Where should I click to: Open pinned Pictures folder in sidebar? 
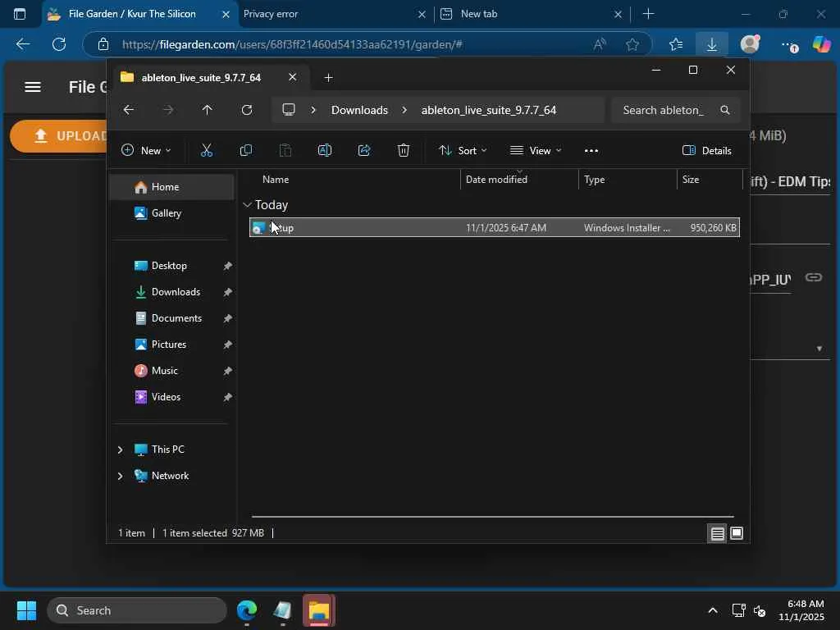(x=171, y=345)
